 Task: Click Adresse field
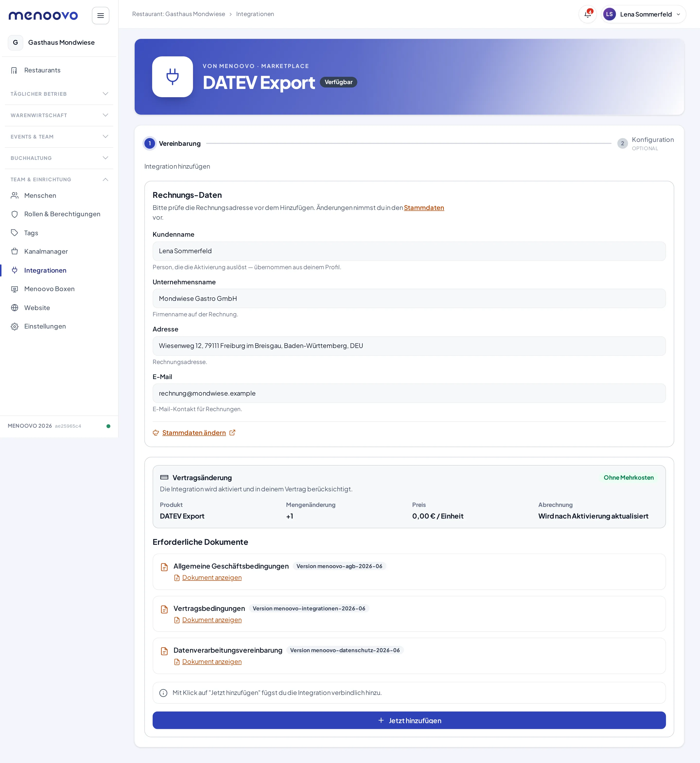point(409,346)
